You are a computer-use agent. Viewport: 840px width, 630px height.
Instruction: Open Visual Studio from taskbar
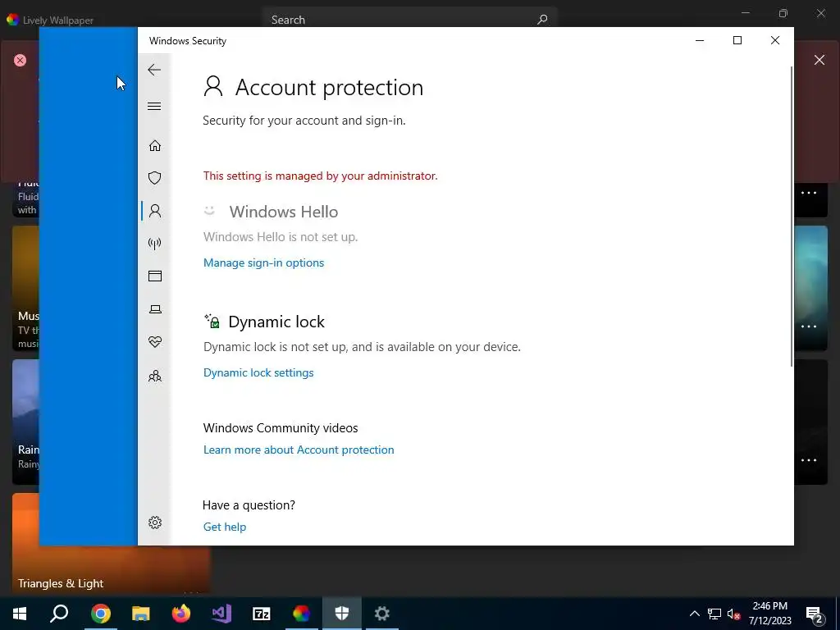pyautogui.click(x=221, y=614)
